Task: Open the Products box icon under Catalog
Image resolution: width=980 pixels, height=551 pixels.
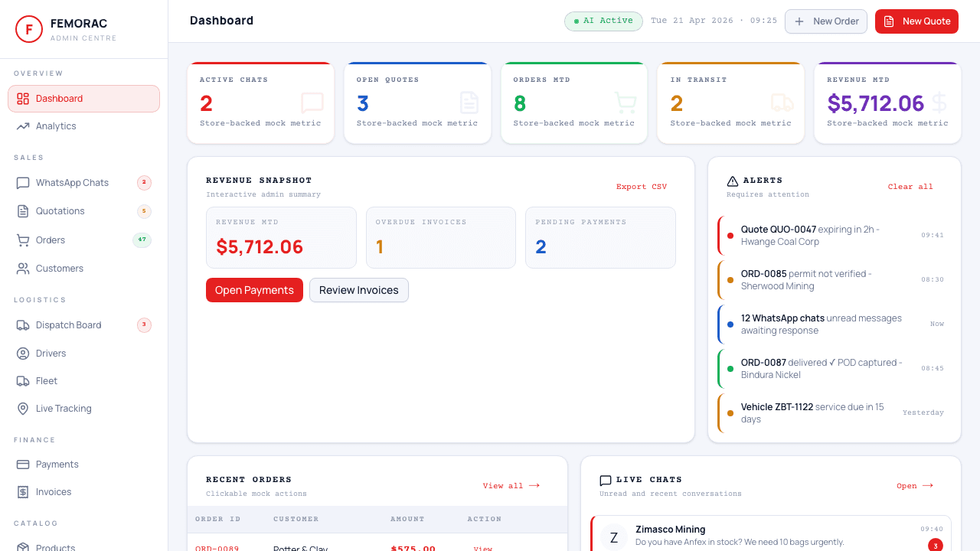Action: [23, 546]
